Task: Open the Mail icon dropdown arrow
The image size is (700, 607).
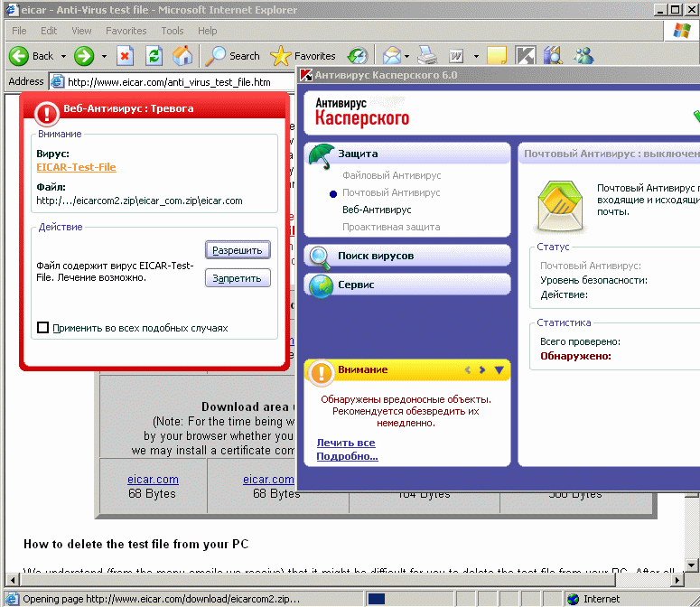Action: point(406,56)
